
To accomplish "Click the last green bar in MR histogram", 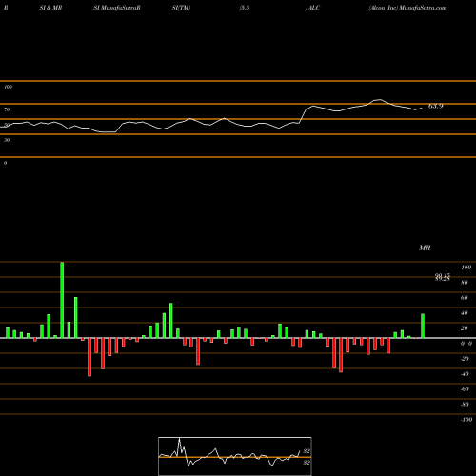I will (x=423, y=326).
